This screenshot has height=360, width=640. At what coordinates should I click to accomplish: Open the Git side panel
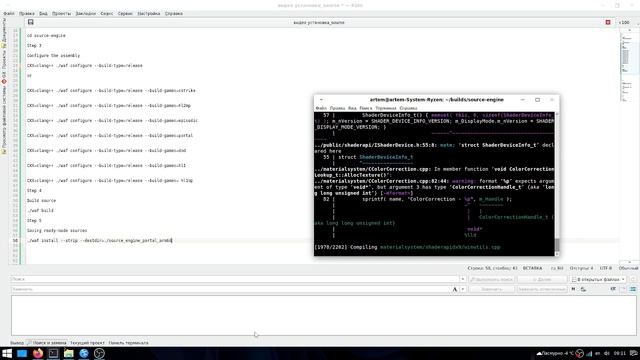[4, 78]
